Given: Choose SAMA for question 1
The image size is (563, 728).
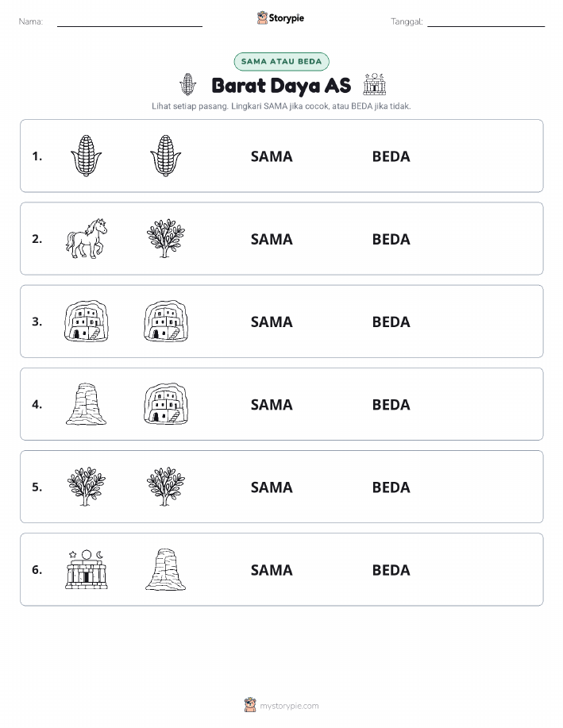Looking at the screenshot, I should (272, 156).
